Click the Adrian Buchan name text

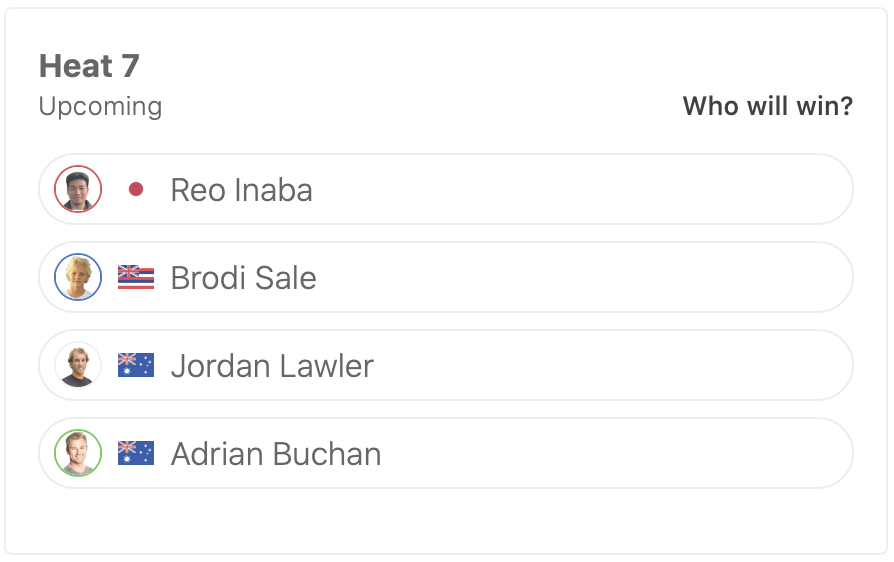276,454
